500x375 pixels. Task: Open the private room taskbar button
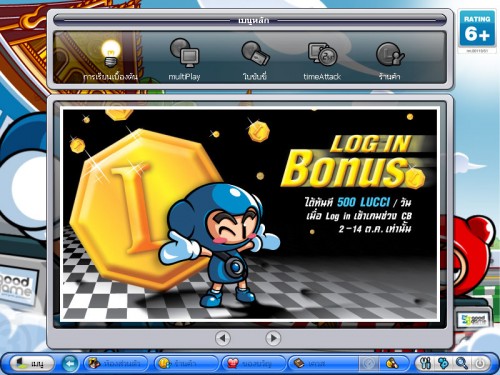pyautogui.click(x=116, y=363)
